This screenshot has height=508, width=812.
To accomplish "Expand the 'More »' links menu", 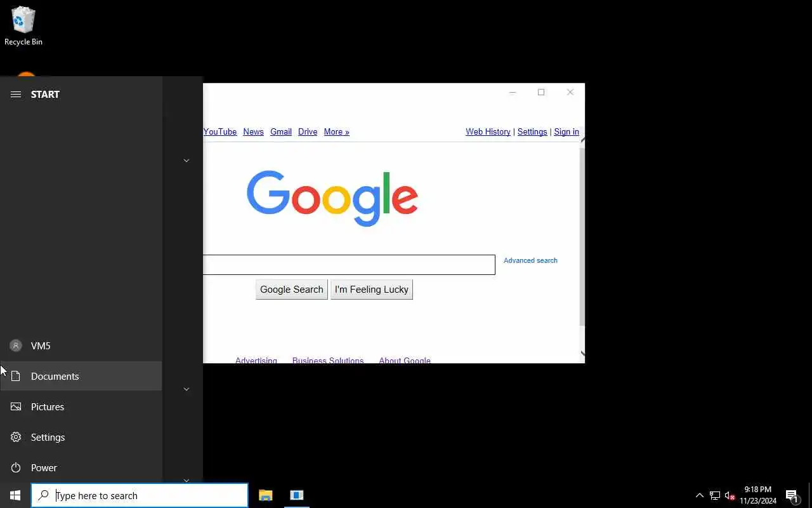I will click(x=336, y=131).
